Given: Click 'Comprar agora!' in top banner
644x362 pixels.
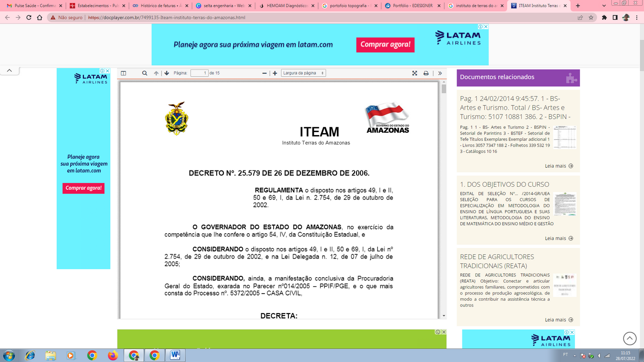Looking at the screenshot, I should coord(385,45).
